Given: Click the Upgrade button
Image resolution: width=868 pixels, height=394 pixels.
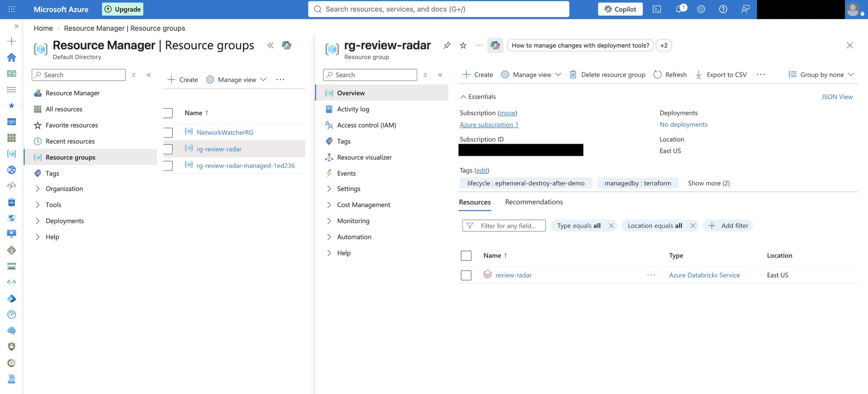Looking at the screenshot, I should [x=123, y=9].
